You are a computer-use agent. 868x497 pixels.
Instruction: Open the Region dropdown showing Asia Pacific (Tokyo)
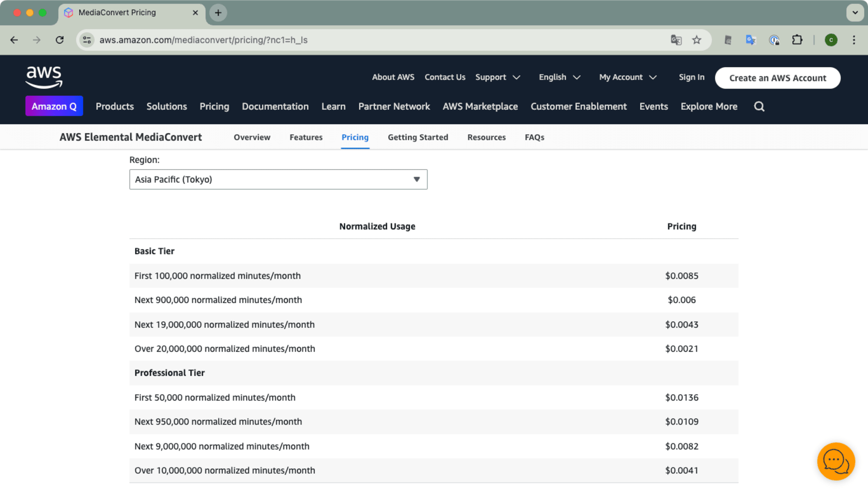click(x=278, y=180)
